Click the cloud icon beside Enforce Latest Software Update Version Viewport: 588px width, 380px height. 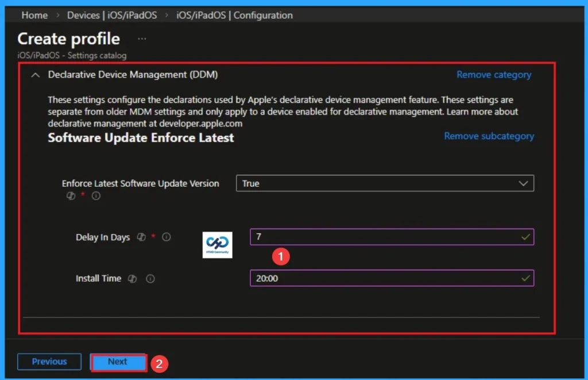click(x=71, y=196)
